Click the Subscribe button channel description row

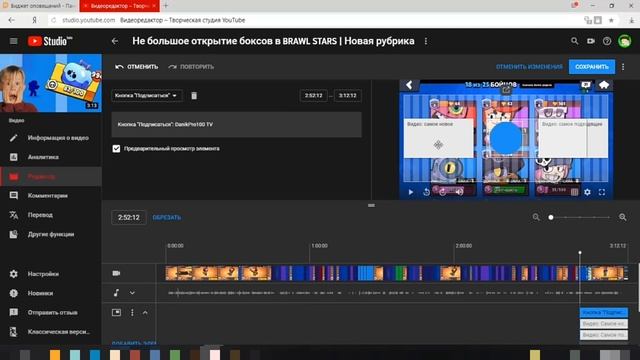236,124
